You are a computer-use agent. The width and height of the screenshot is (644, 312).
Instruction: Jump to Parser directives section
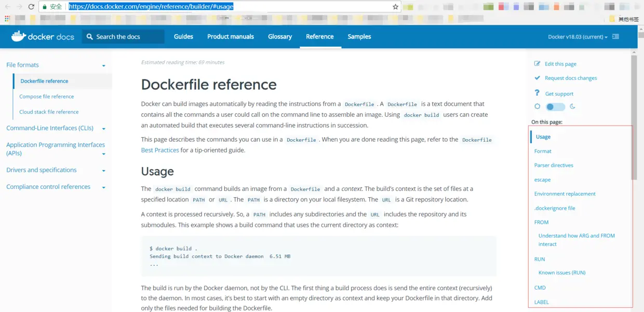click(x=554, y=165)
